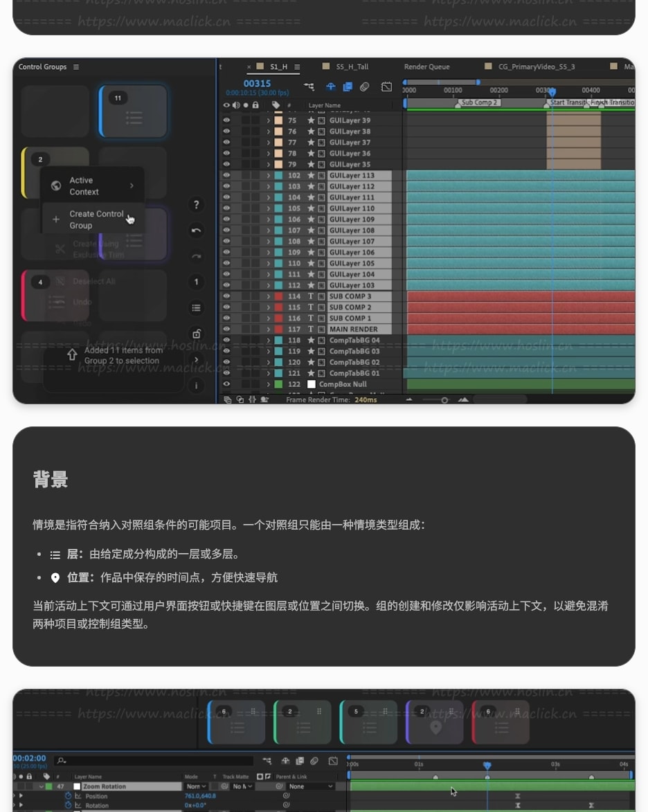Click the curly braces icon at timeline bottom

click(252, 399)
